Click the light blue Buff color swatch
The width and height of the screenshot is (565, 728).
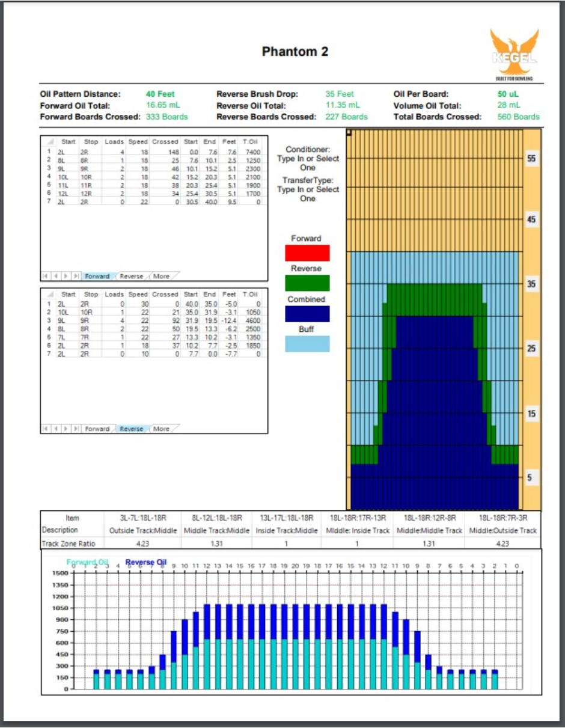307,344
